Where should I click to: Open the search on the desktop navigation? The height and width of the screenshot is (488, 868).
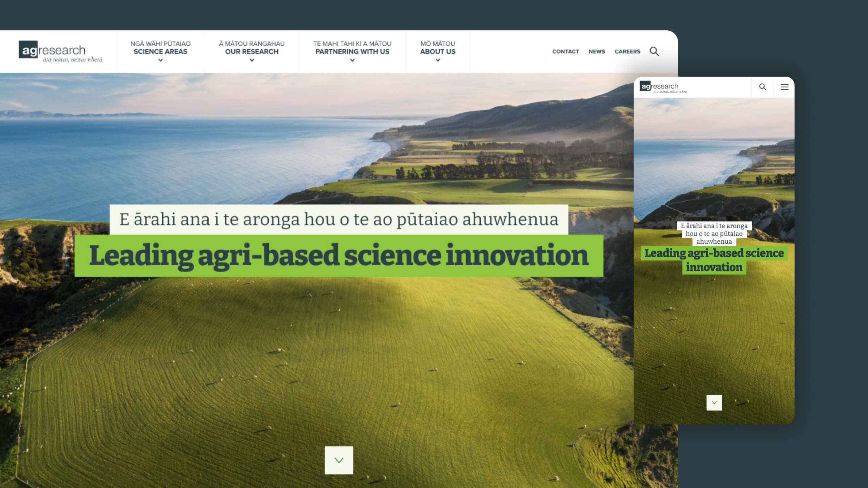(x=654, y=51)
